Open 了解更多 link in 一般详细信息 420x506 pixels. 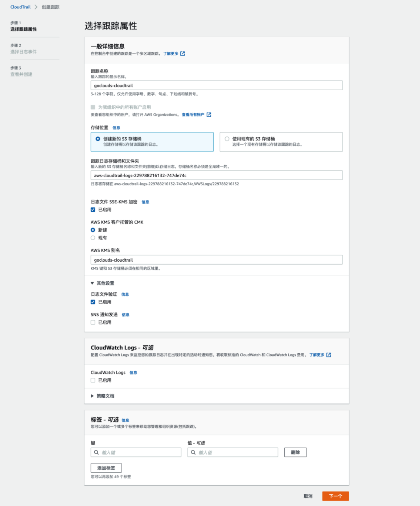click(171, 54)
